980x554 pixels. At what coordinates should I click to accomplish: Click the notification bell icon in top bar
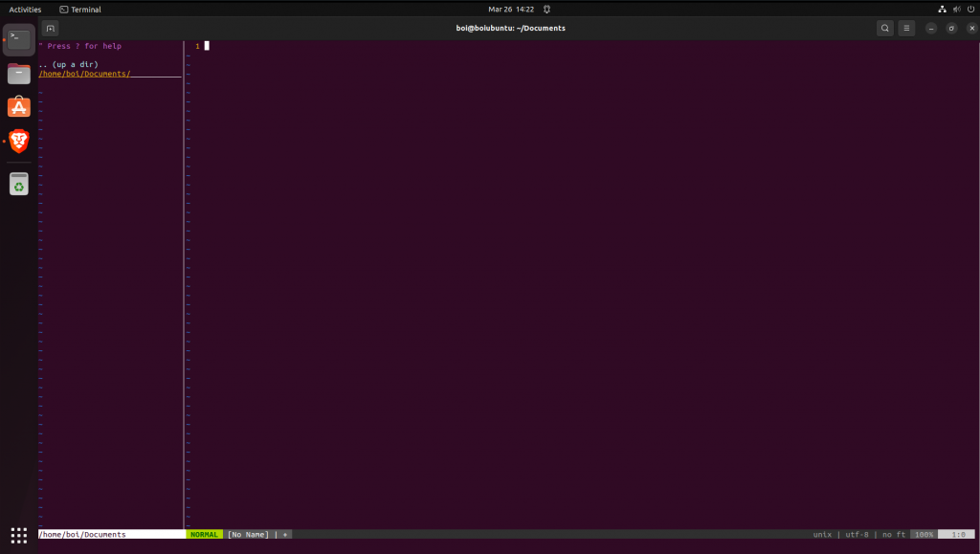coord(546,9)
